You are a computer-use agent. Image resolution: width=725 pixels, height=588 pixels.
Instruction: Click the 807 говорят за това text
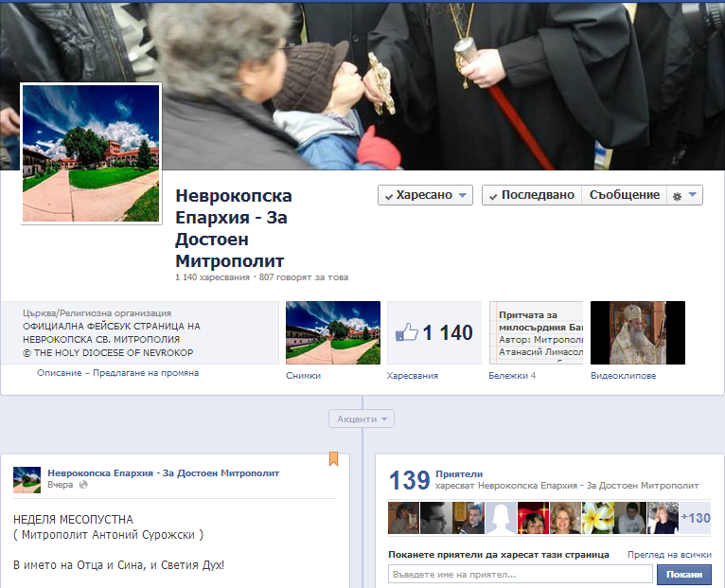click(x=303, y=277)
